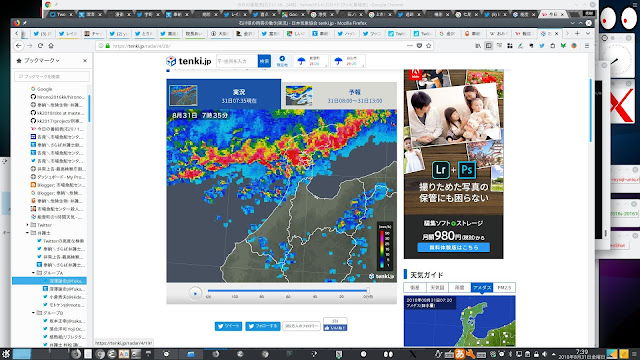Click the あ input method tray icon
Viewport: 640px width, 360px height.
(x=460, y=354)
